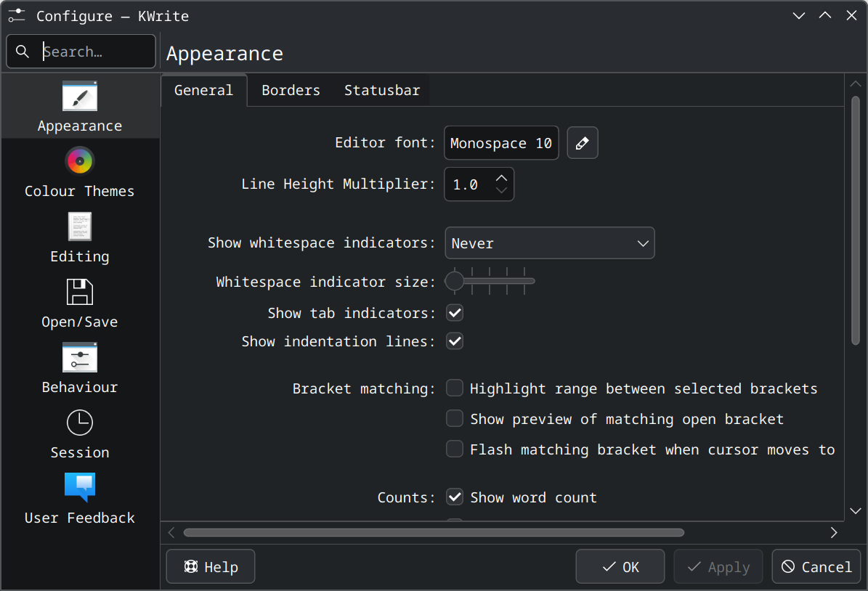This screenshot has width=868, height=591.
Task: Enable Highlight range between selected brackets
Action: click(x=455, y=388)
